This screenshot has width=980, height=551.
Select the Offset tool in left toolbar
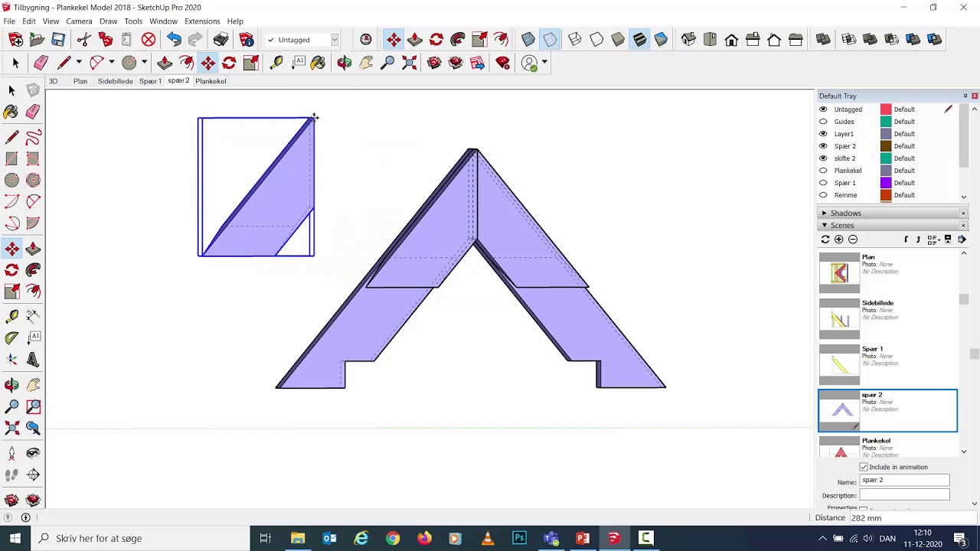pos(33,292)
